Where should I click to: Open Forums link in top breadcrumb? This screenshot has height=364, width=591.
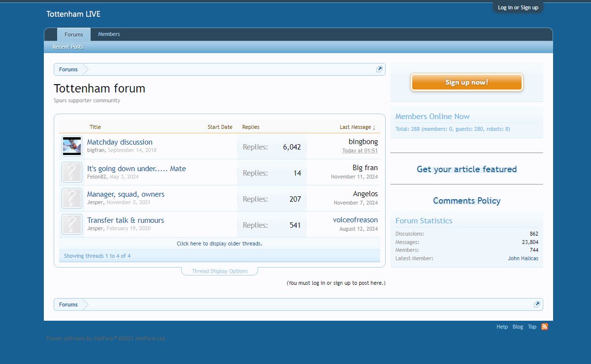tap(68, 69)
